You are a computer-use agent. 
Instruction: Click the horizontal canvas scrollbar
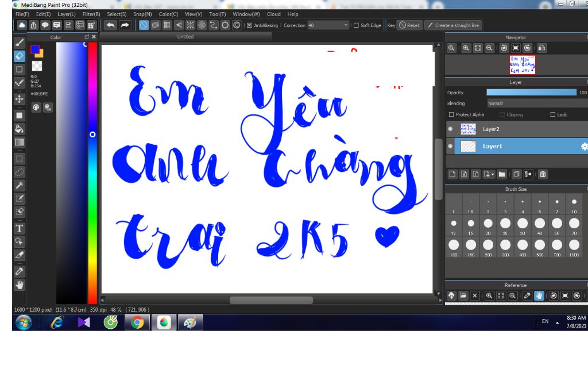(x=271, y=300)
